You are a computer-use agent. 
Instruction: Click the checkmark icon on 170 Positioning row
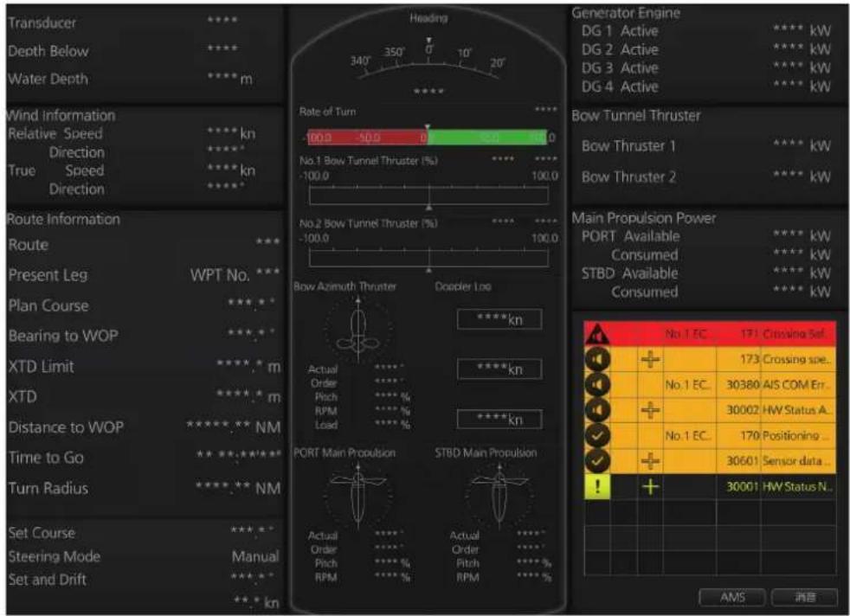click(597, 435)
